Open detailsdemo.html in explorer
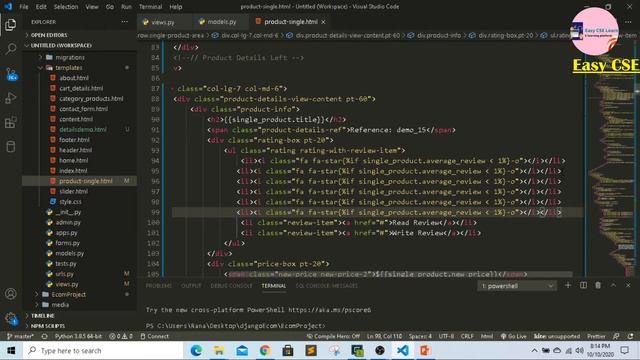Viewport: 640px width, 360px height. pos(82,129)
